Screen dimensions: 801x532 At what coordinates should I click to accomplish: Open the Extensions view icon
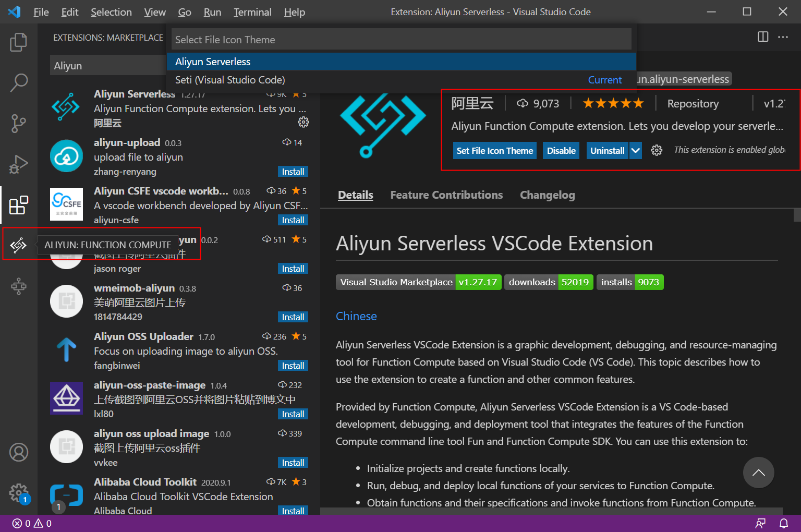pyautogui.click(x=19, y=205)
